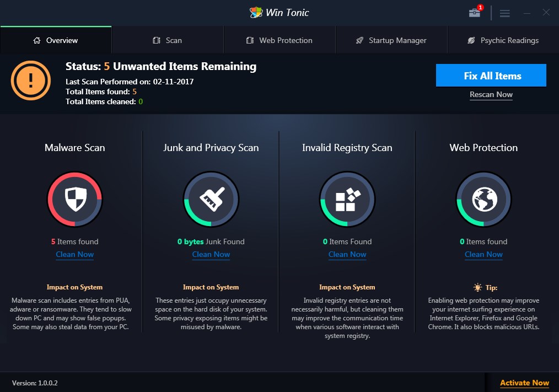Open the hamburger menu in the title bar
Image resolution: width=559 pixels, height=392 pixels.
(504, 13)
